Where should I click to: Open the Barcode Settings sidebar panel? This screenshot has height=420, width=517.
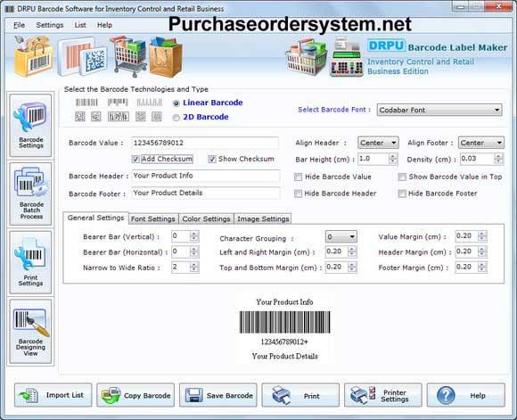click(x=30, y=126)
